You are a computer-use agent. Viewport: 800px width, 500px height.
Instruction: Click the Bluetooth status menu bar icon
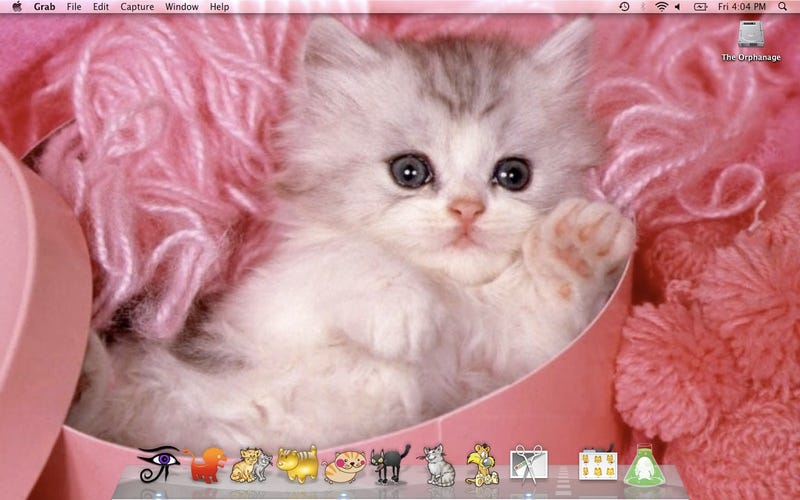coord(643,7)
